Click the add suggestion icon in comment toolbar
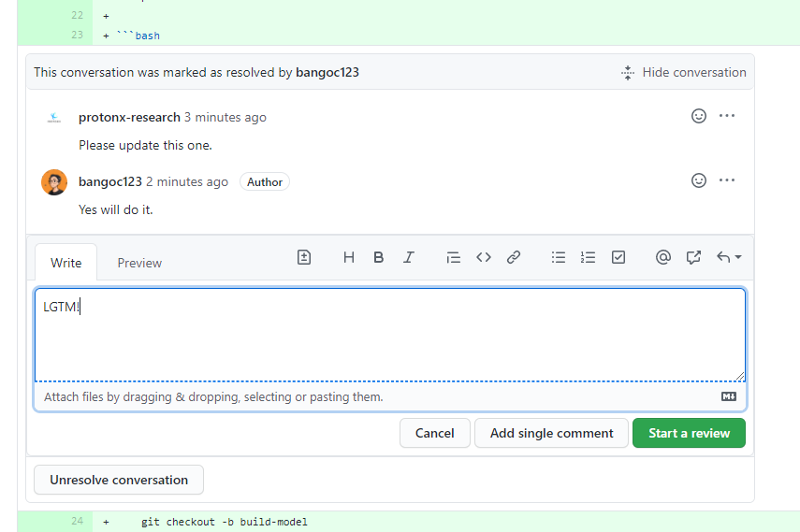 click(x=303, y=257)
